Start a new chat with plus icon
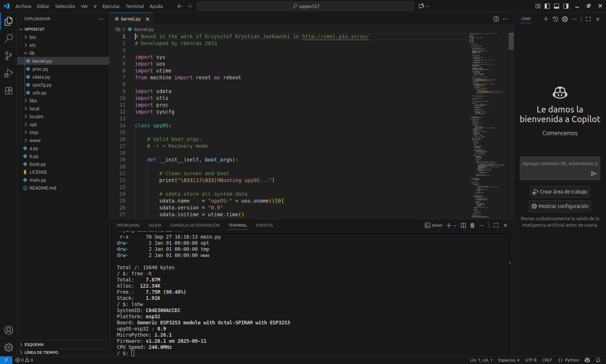 [x=546, y=19]
